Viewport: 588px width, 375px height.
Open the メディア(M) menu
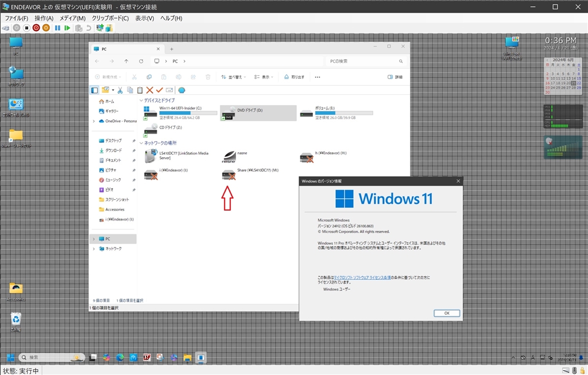(x=72, y=18)
